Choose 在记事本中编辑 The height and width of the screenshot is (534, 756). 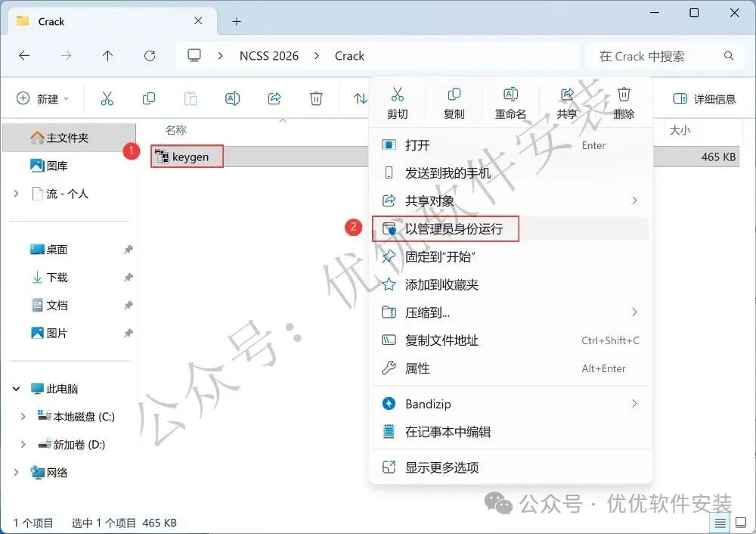510,432
